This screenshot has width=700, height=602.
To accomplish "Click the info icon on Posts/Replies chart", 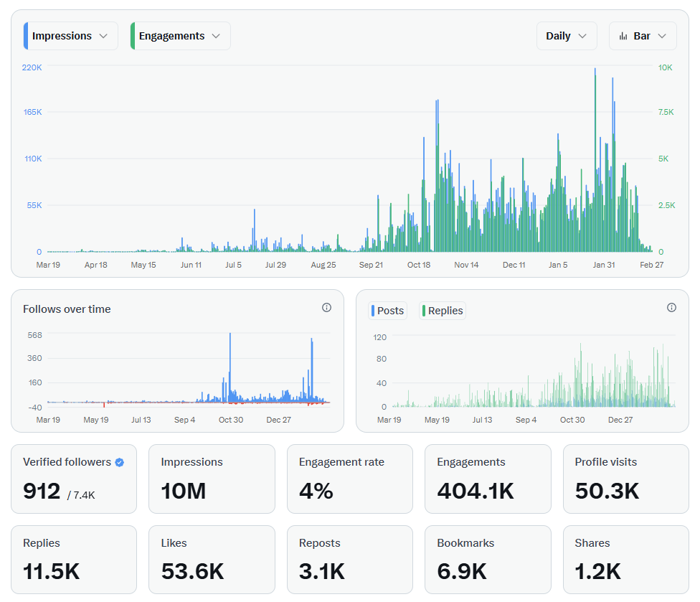I will pos(671,307).
